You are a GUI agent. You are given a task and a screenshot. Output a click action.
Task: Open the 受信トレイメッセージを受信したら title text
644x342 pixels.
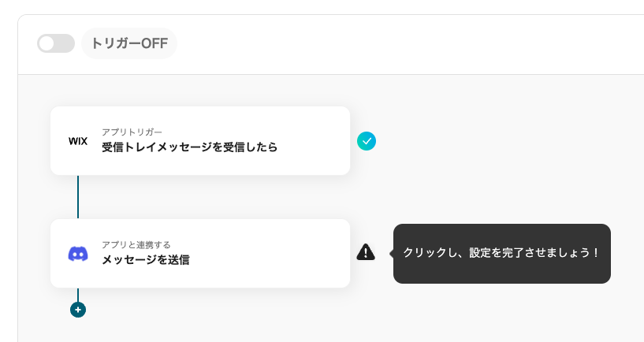[x=189, y=147]
